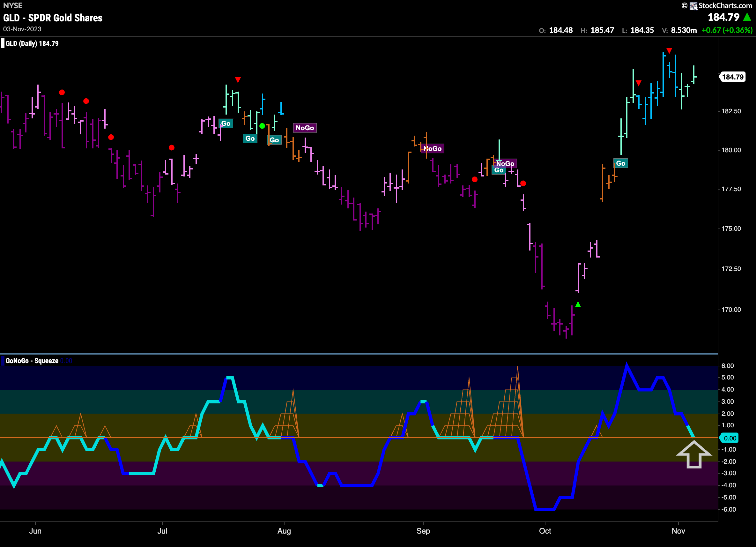Click the Sep label on the time axis
Image resolution: width=756 pixels, height=547 pixels.
tap(423, 531)
